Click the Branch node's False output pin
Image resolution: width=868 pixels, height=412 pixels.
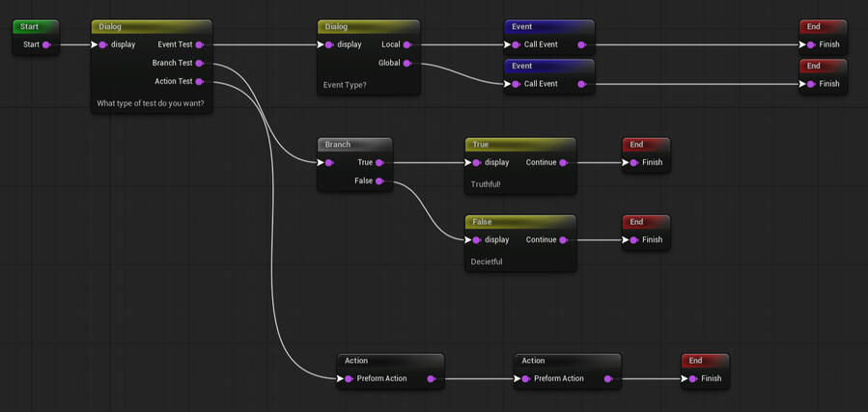point(379,180)
